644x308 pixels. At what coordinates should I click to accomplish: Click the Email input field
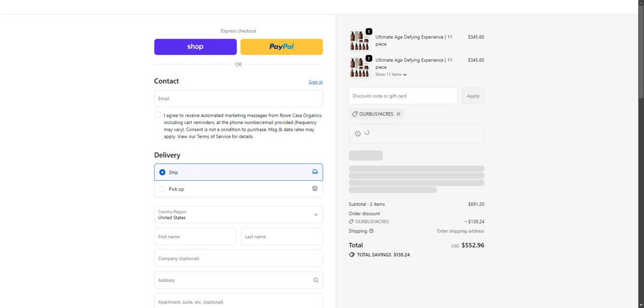pyautogui.click(x=238, y=99)
